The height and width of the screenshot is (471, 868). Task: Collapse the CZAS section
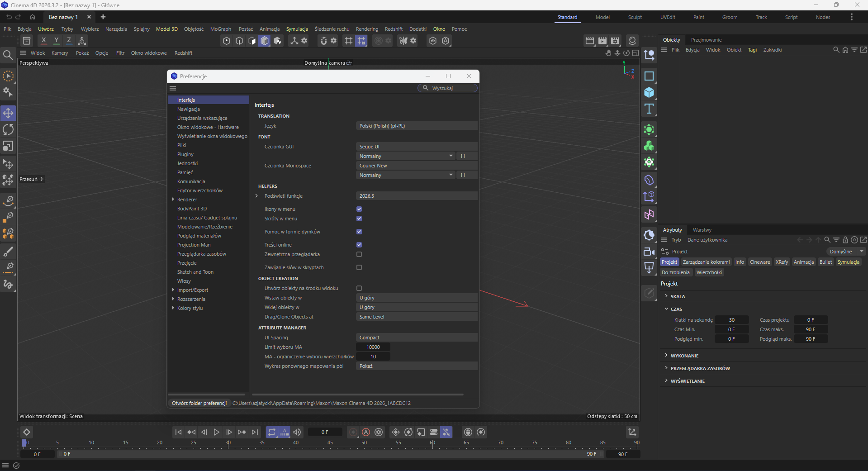click(666, 309)
